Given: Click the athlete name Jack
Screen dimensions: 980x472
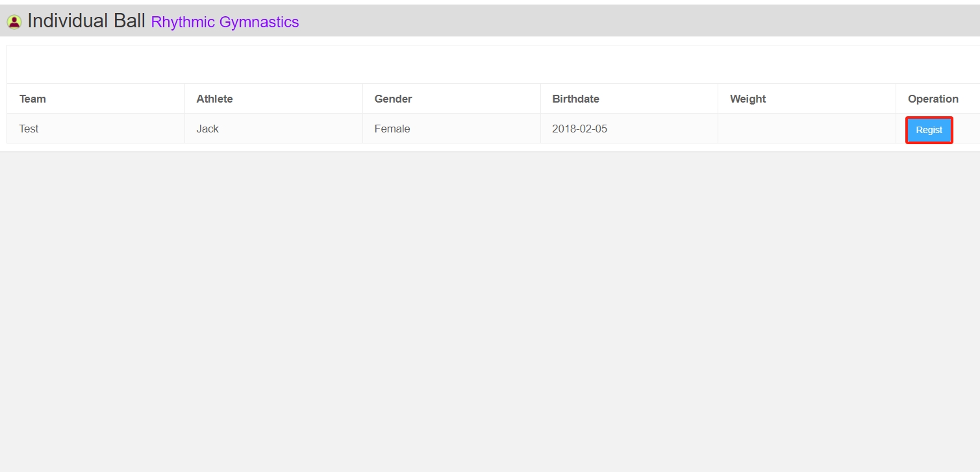Looking at the screenshot, I should click(207, 129).
